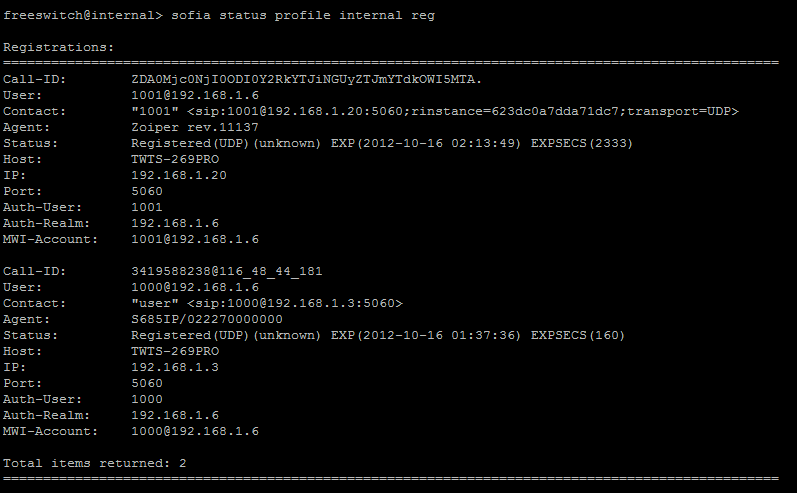Viewport: 797px width, 493px height.
Task: Select the Zoiper rev.11137 agent text
Action: [195, 128]
